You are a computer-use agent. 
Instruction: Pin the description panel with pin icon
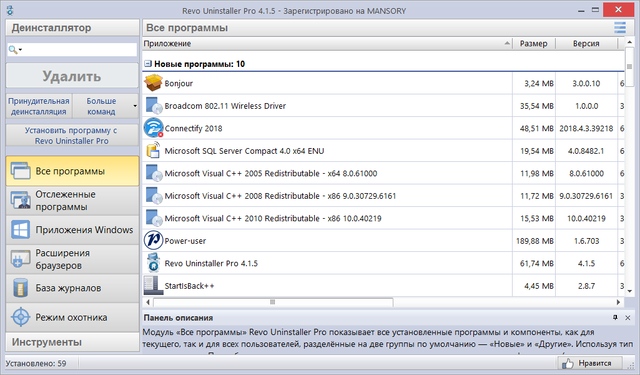click(615, 317)
